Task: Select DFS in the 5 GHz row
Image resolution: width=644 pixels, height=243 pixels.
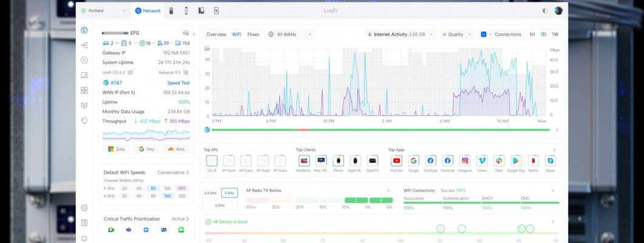Action: (182, 188)
